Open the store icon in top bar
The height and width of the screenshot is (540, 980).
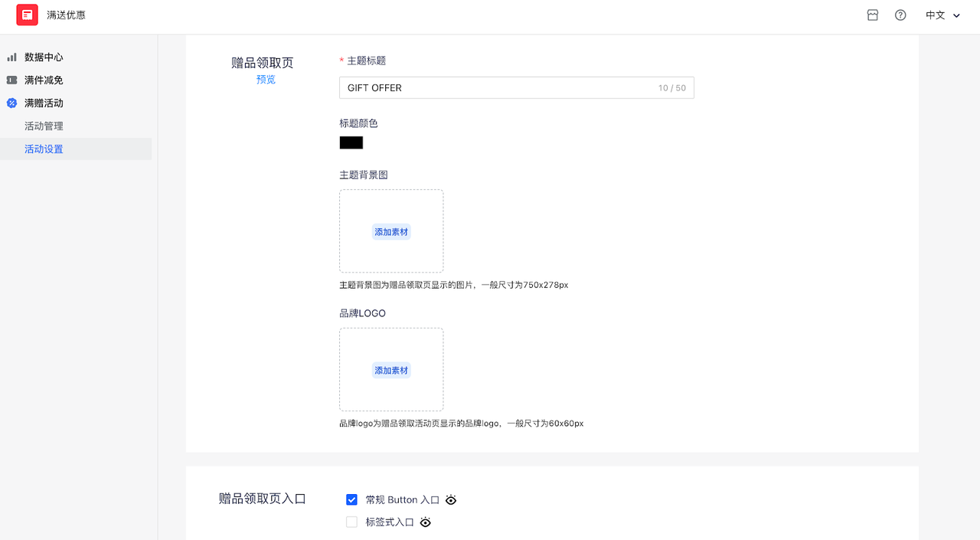point(872,15)
